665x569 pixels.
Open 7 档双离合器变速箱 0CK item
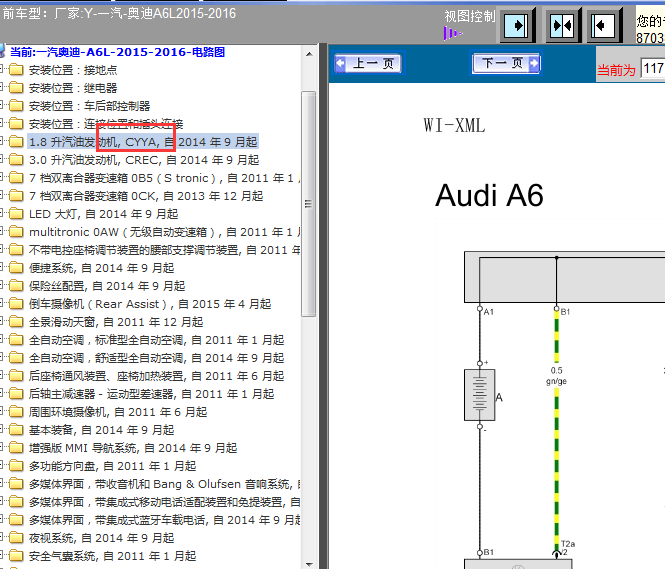(146, 196)
